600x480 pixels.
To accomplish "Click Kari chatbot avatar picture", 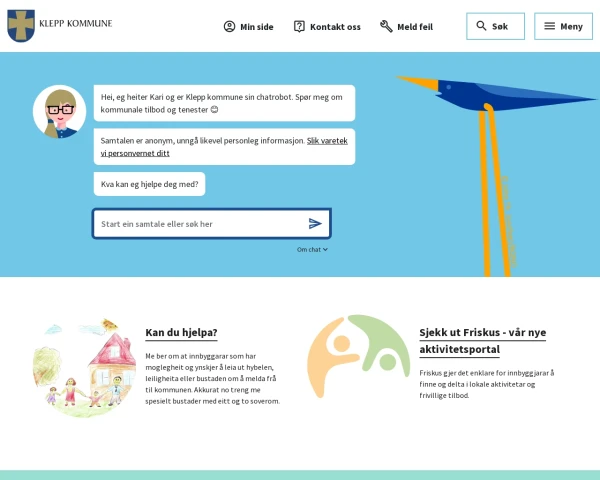I will pyautogui.click(x=60, y=111).
